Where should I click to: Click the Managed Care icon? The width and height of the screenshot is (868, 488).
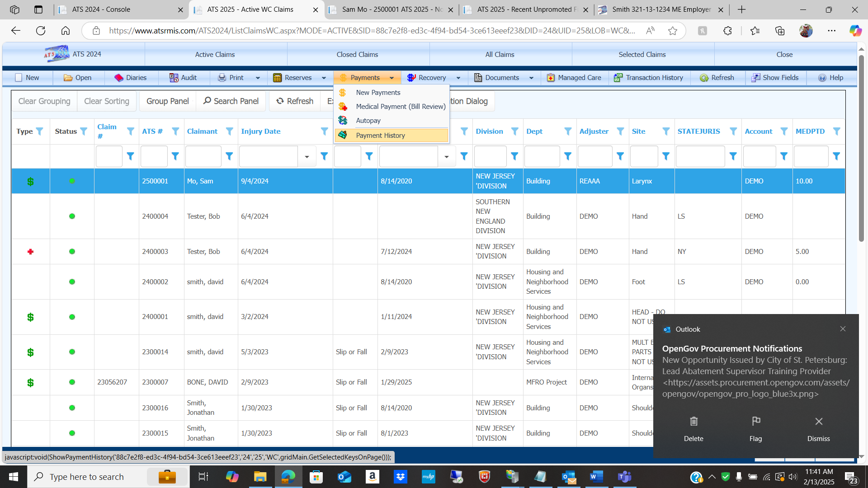[550, 78]
